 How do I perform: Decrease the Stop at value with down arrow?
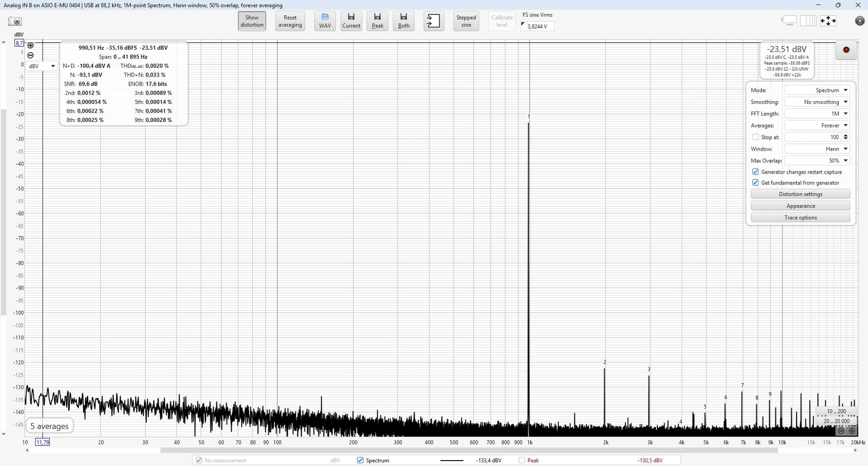tap(846, 139)
